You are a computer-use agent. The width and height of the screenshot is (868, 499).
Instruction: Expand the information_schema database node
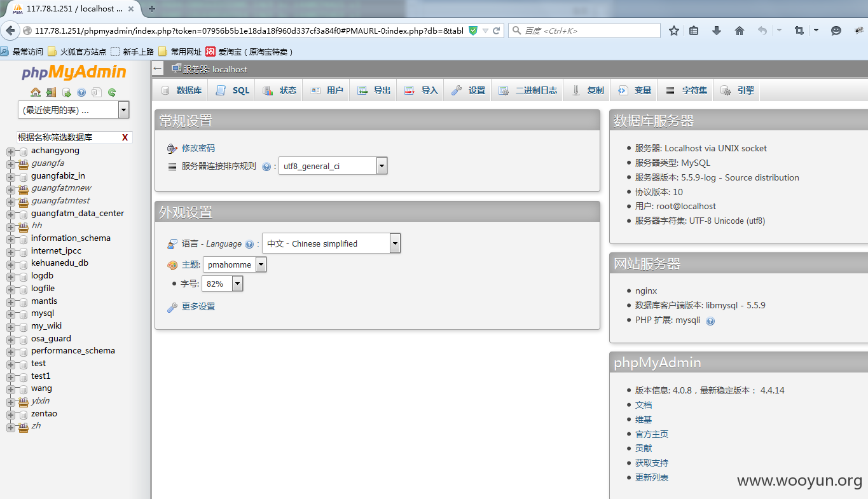pyautogui.click(x=10, y=239)
